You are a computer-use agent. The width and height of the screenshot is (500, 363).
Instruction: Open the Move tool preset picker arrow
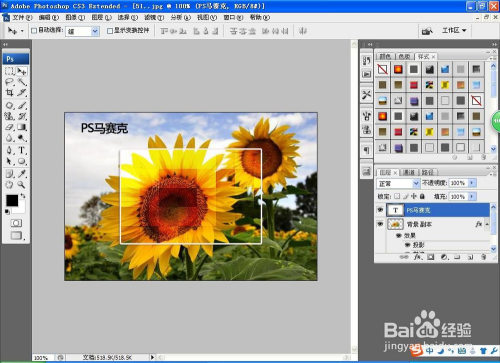click(22, 31)
